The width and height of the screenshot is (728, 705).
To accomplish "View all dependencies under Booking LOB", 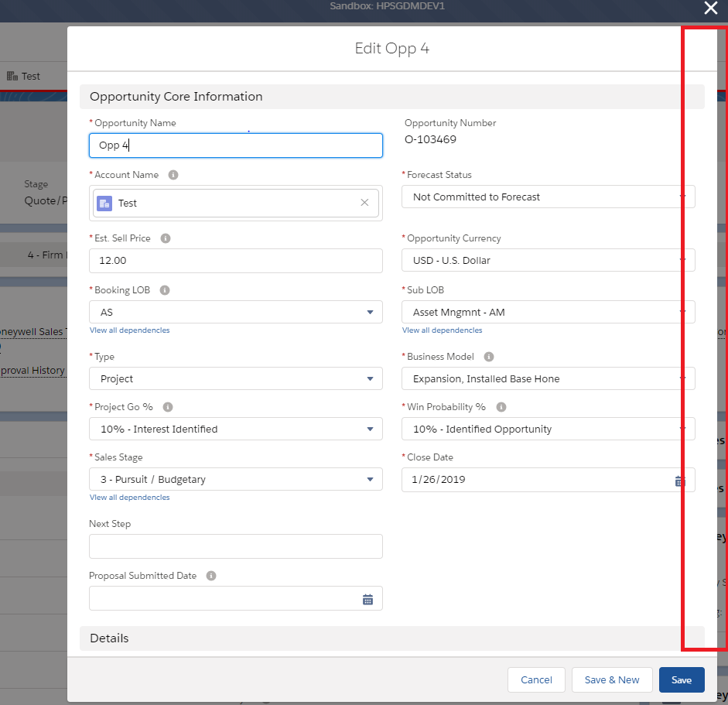I will (129, 330).
